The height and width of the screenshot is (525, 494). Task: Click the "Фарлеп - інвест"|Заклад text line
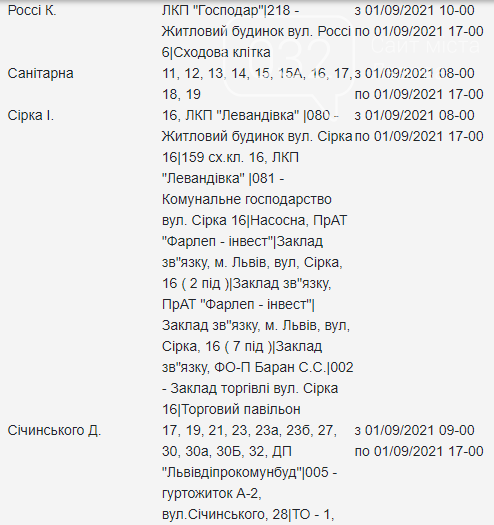pos(242,241)
